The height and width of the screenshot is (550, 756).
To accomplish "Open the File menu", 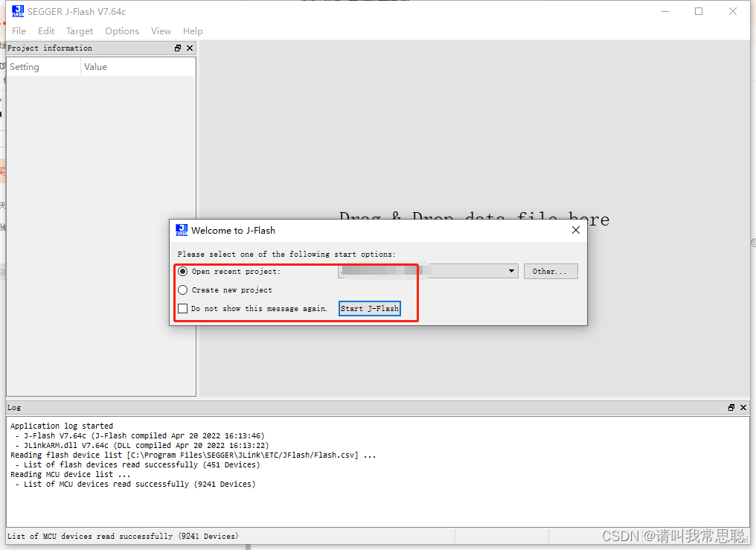I will pyautogui.click(x=19, y=31).
